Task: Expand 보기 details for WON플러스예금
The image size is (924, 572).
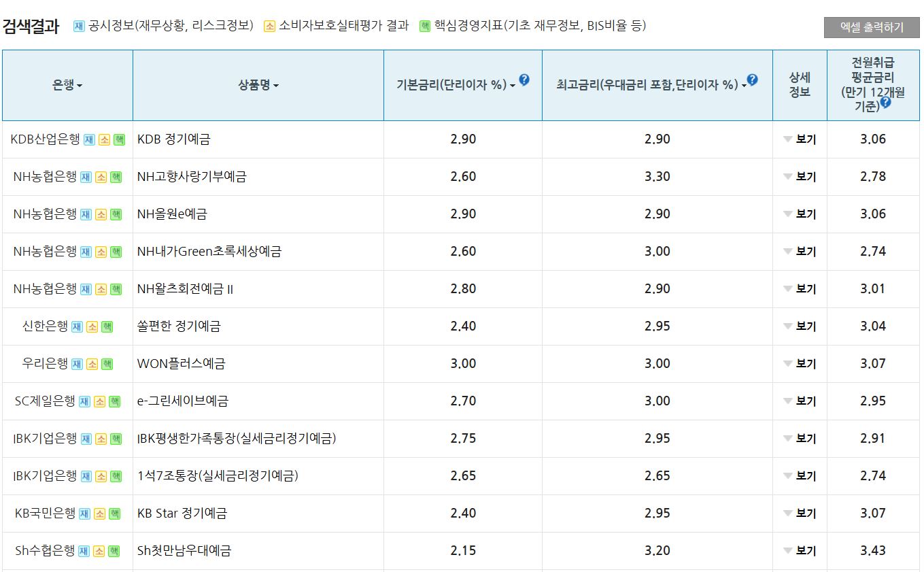Action: (800, 364)
